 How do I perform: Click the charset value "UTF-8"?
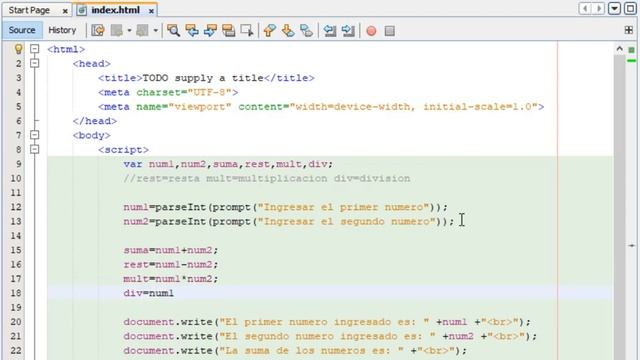tap(209, 92)
